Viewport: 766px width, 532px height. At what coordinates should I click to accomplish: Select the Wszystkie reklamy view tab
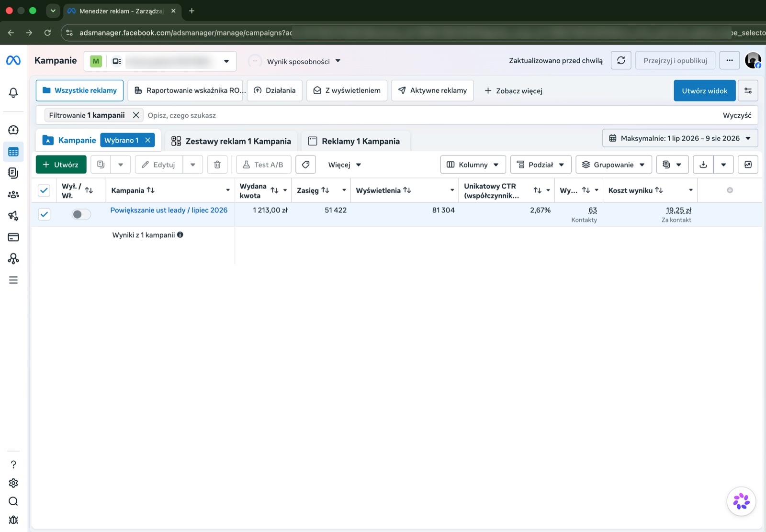pos(79,90)
